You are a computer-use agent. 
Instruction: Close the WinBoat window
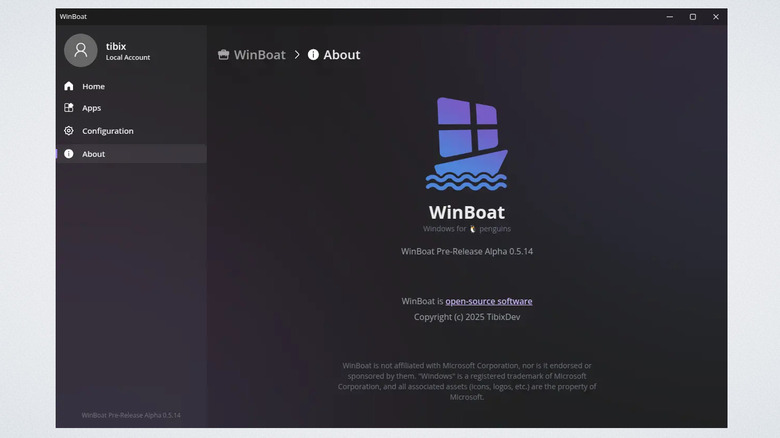(716, 16)
